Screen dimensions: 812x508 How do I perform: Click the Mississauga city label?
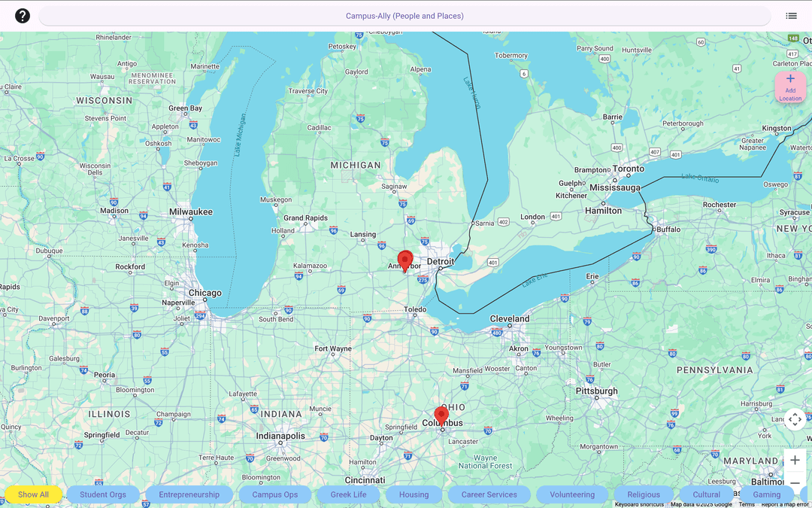click(x=615, y=187)
